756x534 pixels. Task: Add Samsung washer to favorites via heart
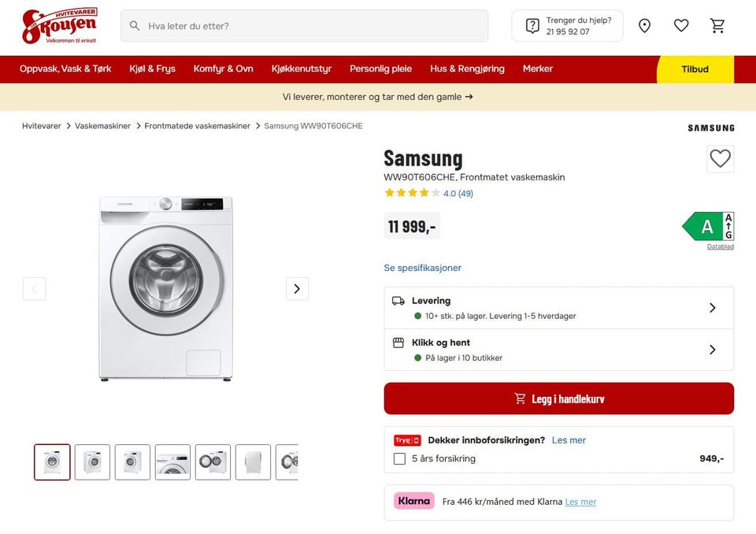tap(720, 158)
